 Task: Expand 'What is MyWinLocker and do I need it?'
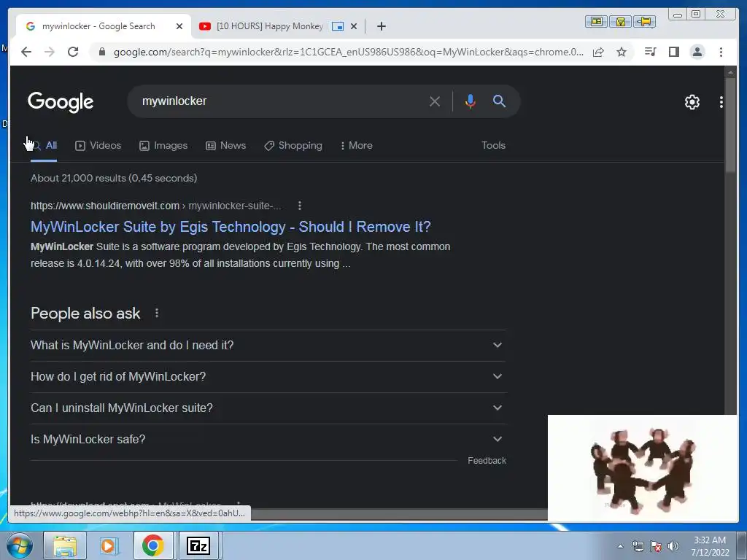tap(268, 345)
